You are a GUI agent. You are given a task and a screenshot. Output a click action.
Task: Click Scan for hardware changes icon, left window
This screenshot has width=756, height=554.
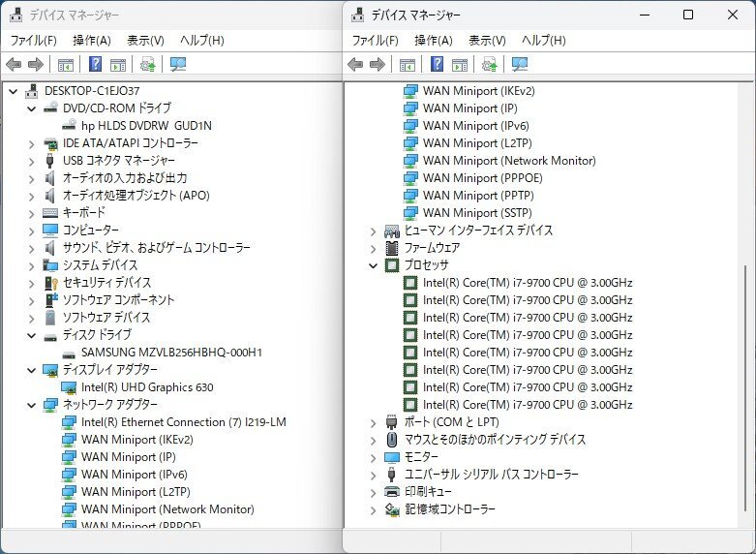[x=178, y=64]
